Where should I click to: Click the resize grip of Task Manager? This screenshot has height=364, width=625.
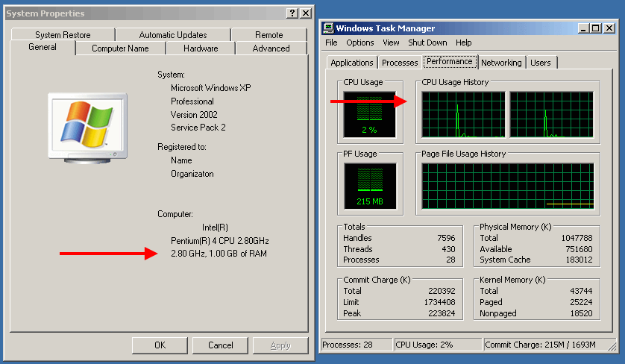coord(612,347)
